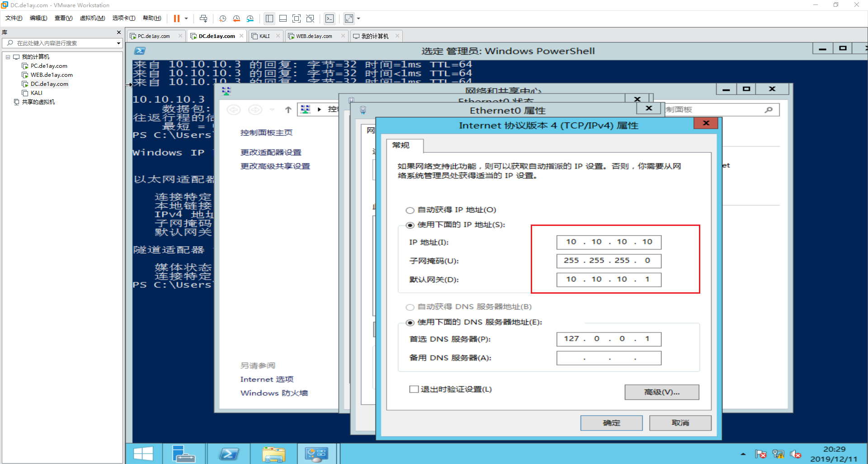
Task: Open Server Manager from the guest taskbar
Action: [183, 454]
